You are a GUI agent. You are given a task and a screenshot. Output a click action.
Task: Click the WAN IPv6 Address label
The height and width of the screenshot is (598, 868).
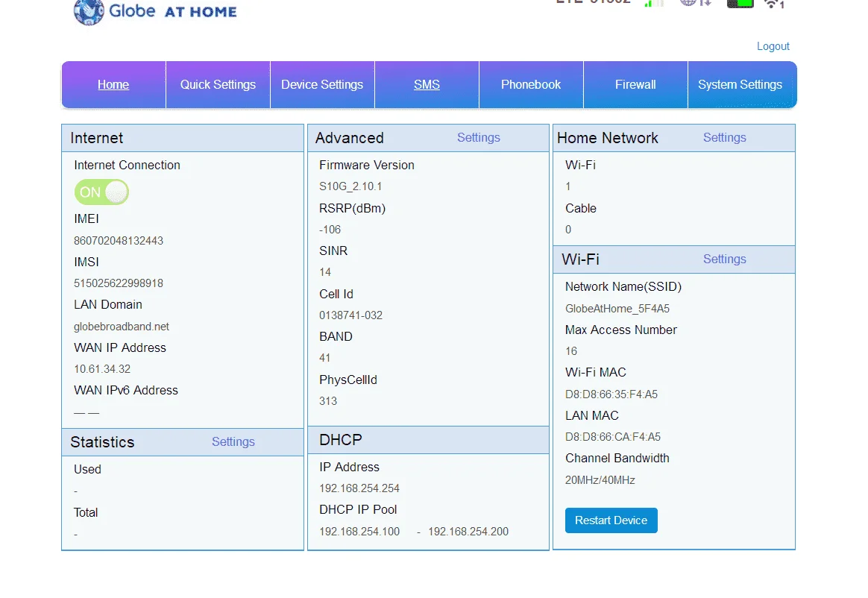[126, 391]
